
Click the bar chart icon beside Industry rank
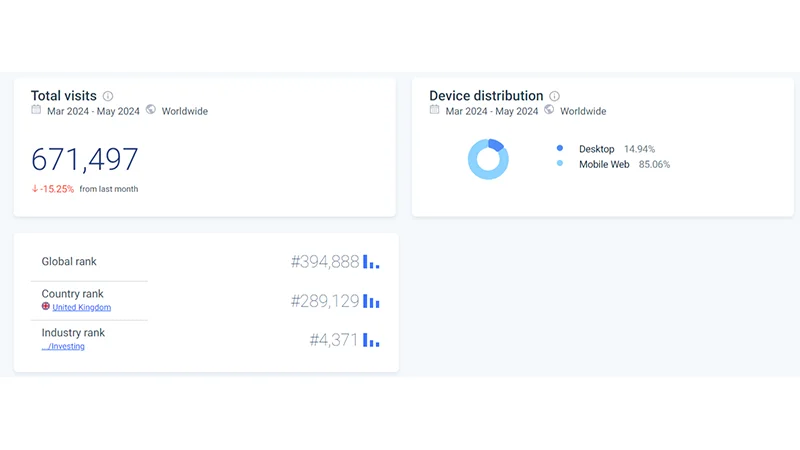pyautogui.click(x=371, y=340)
